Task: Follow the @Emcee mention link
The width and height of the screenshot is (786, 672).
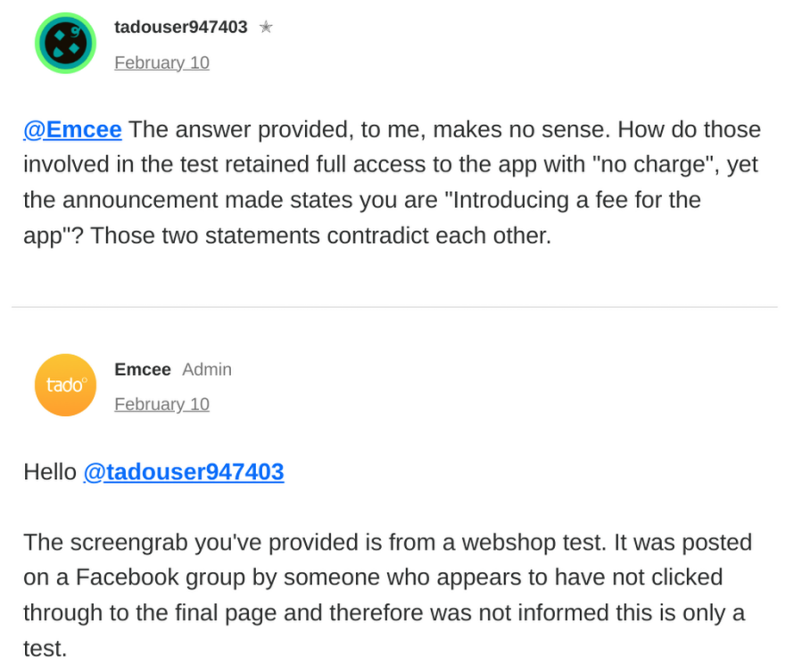Action: (72, 129)
